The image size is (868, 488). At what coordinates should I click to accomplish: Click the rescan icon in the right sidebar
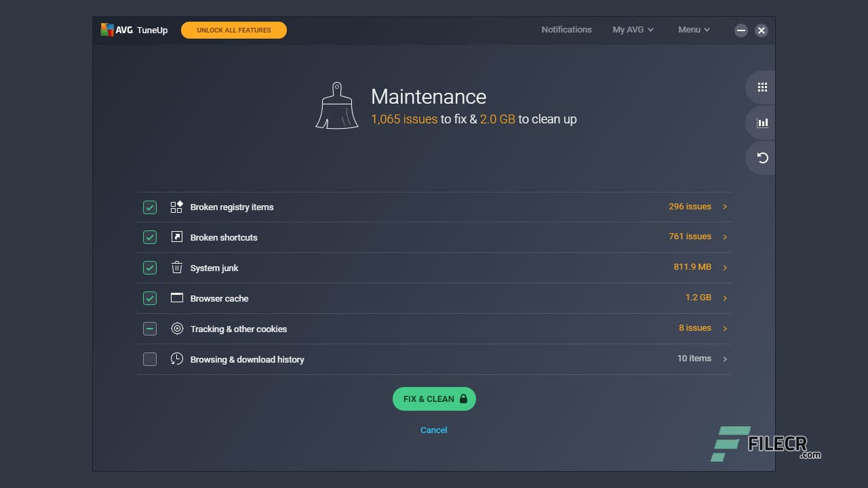coord(762,158)
